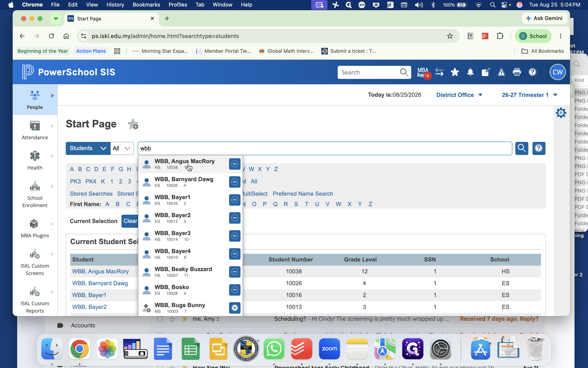Open the 26-27 Trimester 1 term selector
The height and width of the screenshot is (368, 588).
click(529, 95)
